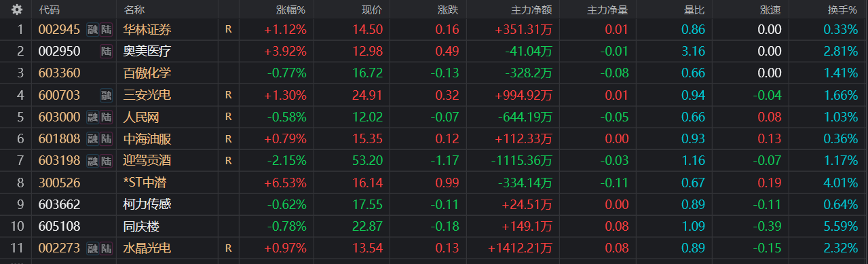
Task: Select stock code 601808
Action: coord(59,139)
